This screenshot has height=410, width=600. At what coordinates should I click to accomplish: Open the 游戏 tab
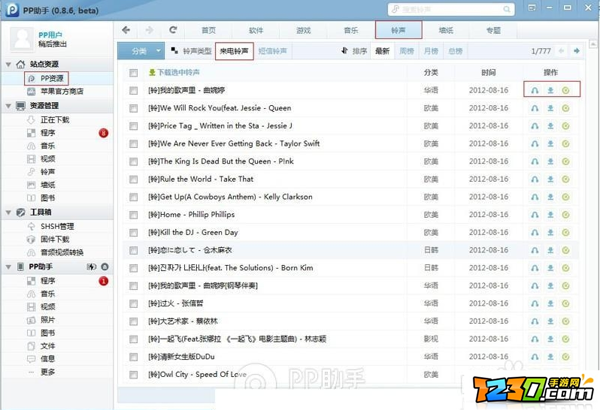[x=303, y=30]
